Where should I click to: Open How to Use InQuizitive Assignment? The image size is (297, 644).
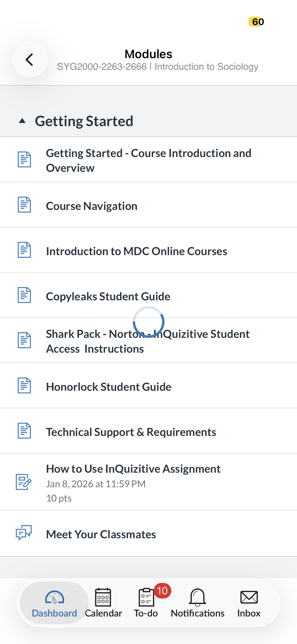[x=148, y=482]
